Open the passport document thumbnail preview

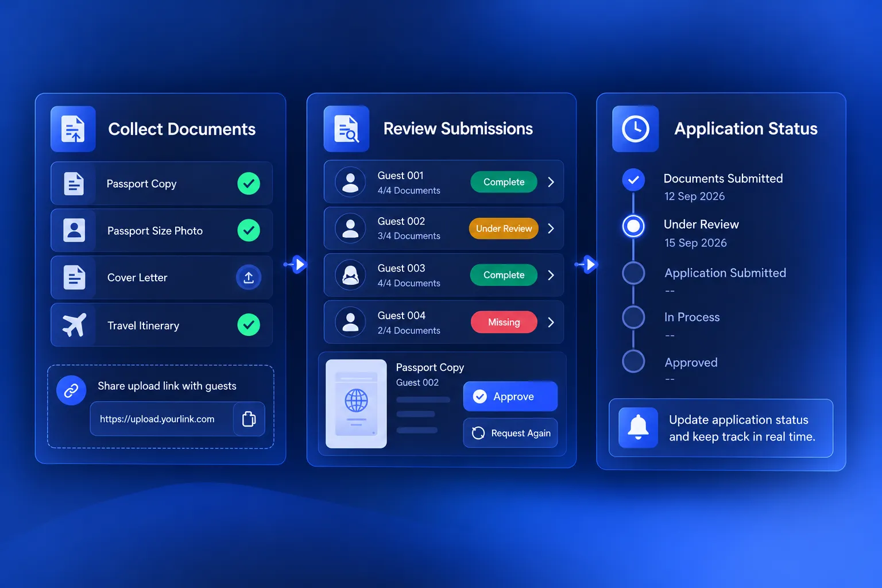click(356, 404)
